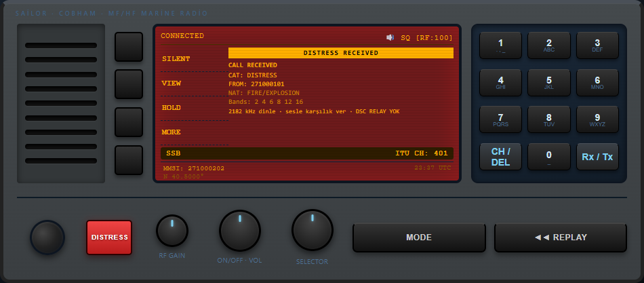The image size is (644, 283).
Task: Click the N 40.5000° position text
Action: [183, 176]
